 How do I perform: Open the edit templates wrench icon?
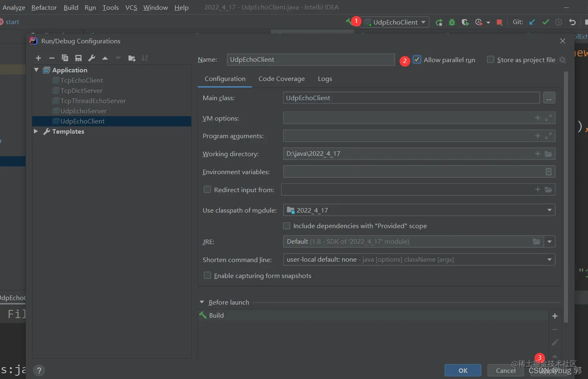tap(92, 58)
